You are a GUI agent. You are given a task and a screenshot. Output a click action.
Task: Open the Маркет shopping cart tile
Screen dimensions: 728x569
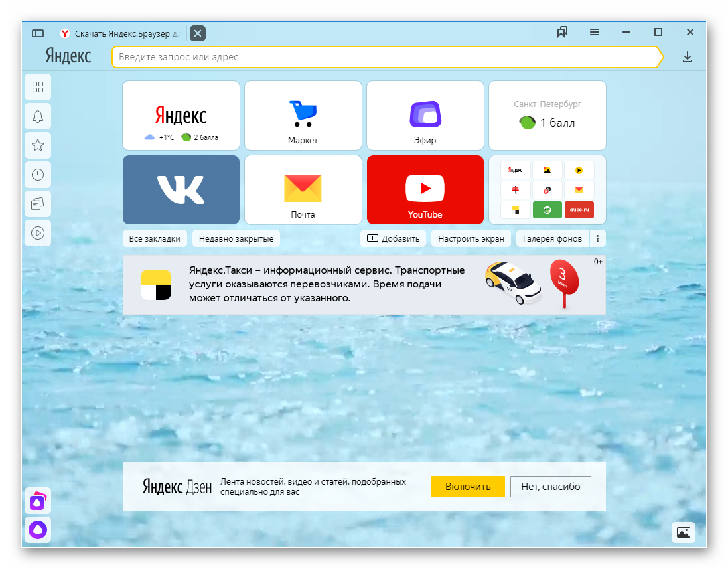303,116
